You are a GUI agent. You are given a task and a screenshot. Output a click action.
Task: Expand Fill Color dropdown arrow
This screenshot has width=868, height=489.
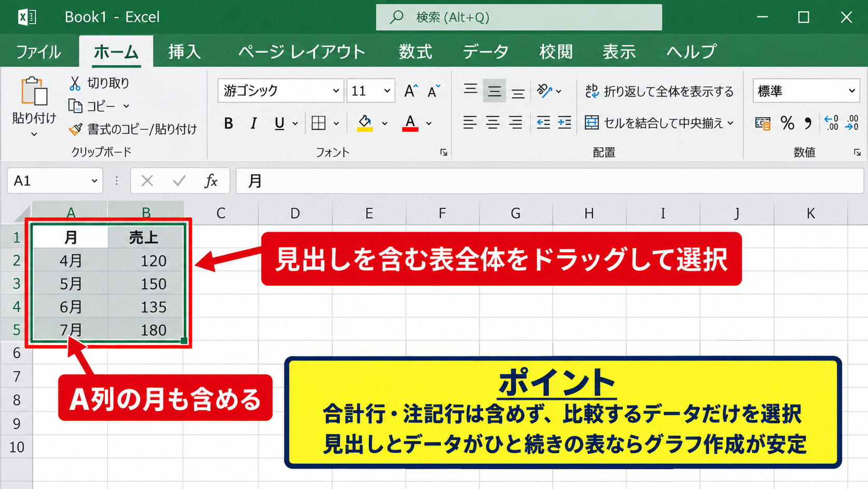(x=385, y=123)
